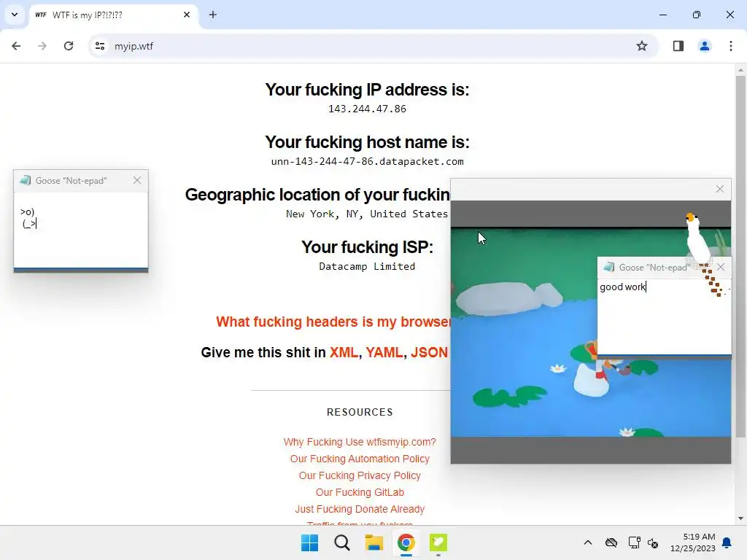
Task: Click the Desktop Goose taskbar icon
Action: pyautogui.click(x=438, y=542)
